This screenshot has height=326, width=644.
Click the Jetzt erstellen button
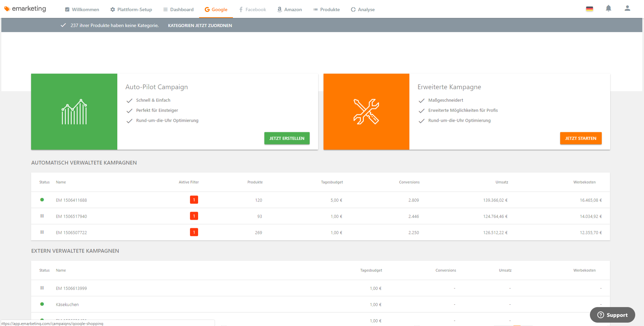point(287,138)
